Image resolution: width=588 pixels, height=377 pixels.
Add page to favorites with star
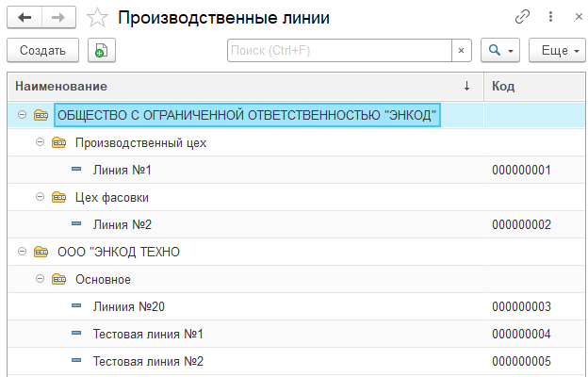pos(96,17)
